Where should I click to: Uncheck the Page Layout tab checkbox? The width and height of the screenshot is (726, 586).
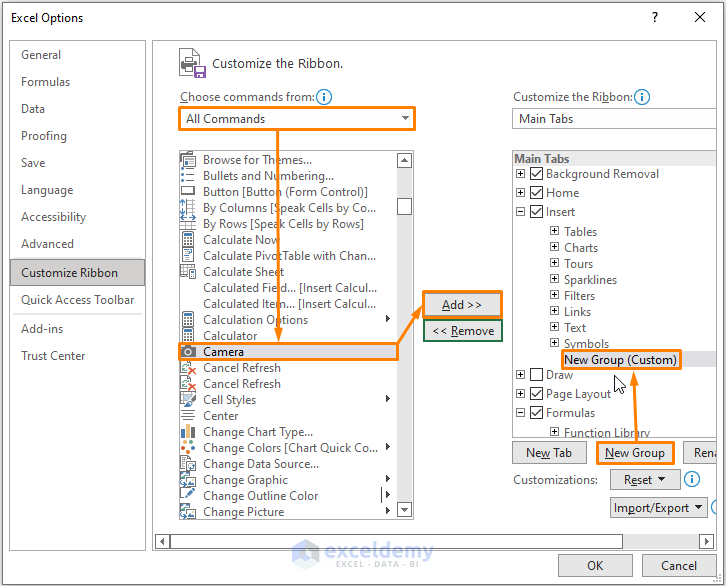[x=536, y=393]
